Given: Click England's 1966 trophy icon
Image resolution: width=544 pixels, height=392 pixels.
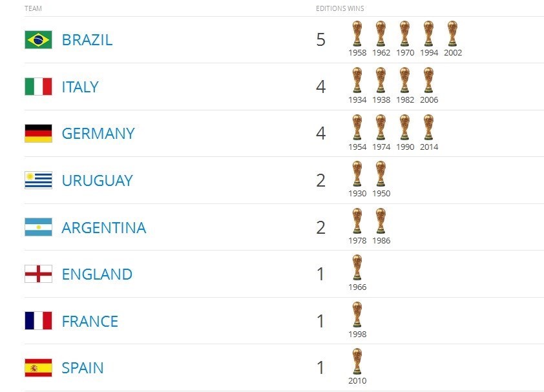Looking at the screenshot, I should tap(357, 267).
